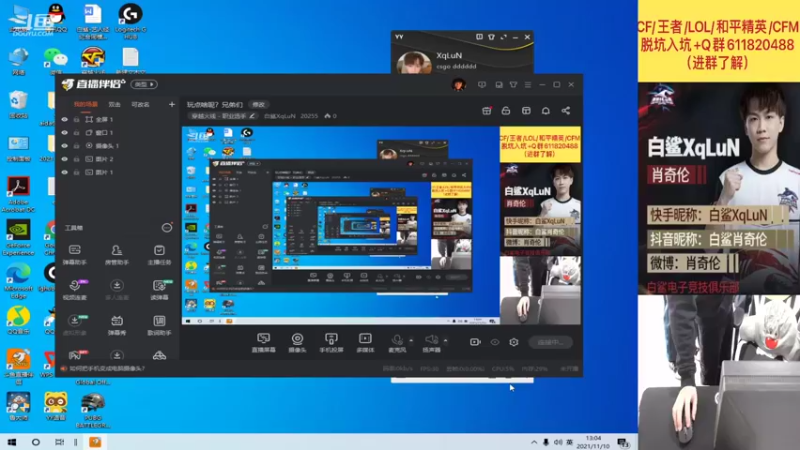The image size is (800, 450).
Task: Open the 弹幕助手 danmaku assistant tool
Action: pos(74,254)
